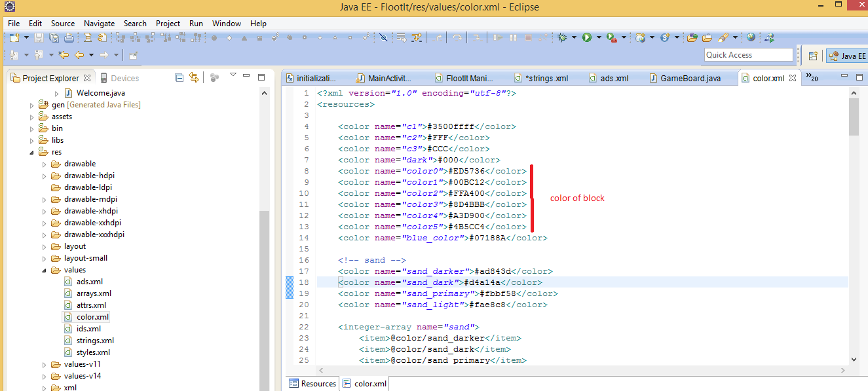Expand the drawable-hdpi folder
The image size is (868, 391).
click(x=44, y=176)
